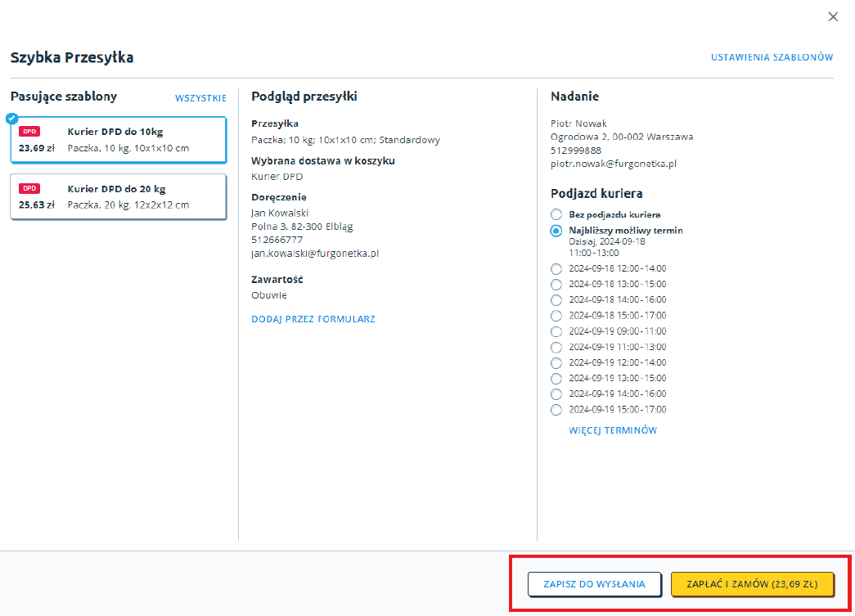Open Dodaj przez formularz link
The image size is (855, 616).
coord(313,319)
